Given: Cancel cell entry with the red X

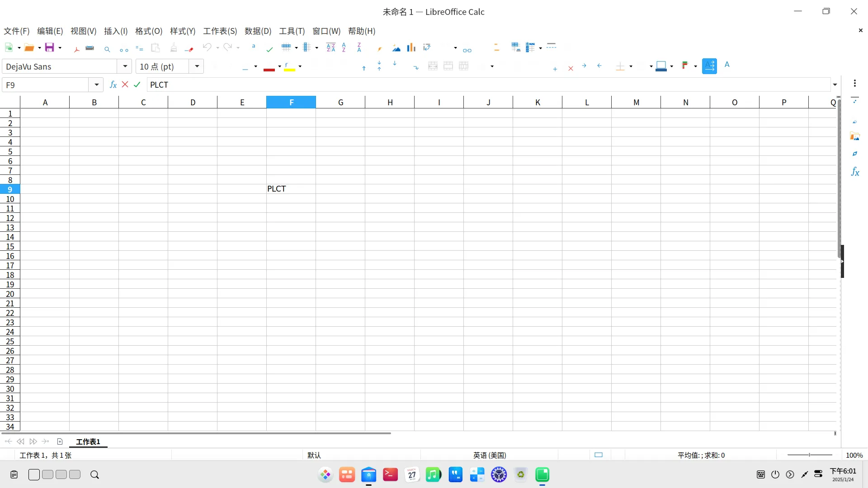Looking at the screenshot, I should point(125,84).
